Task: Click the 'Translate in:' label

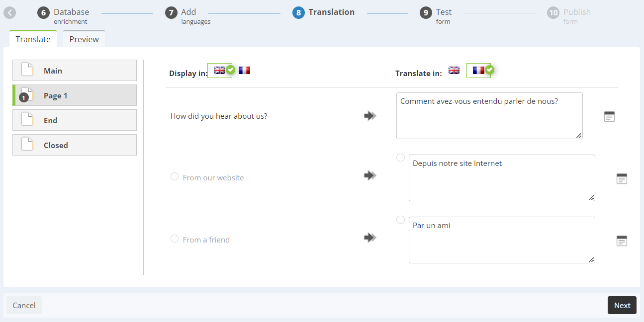Action: point(418,74)
